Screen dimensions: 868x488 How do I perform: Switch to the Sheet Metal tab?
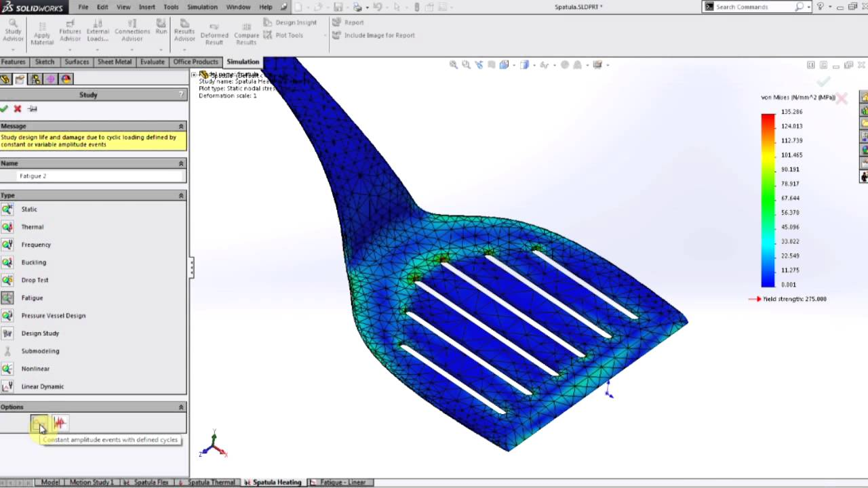click(115, 62)
